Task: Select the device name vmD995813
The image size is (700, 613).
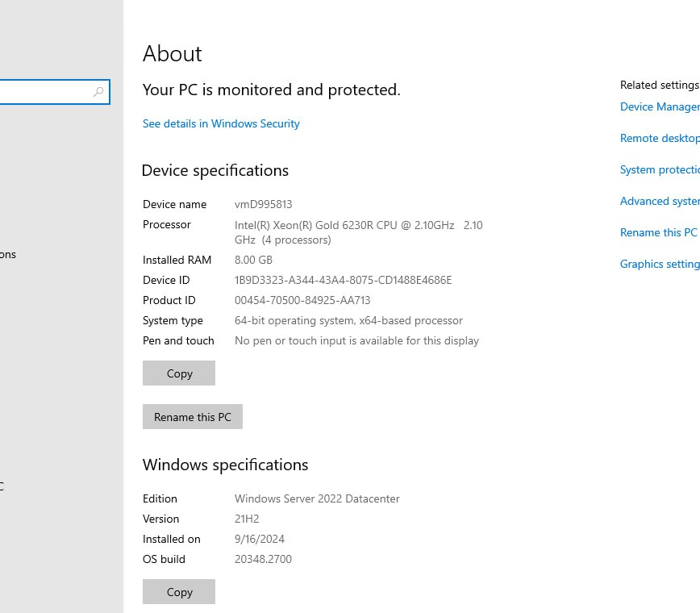Action: tap(264, 204)
